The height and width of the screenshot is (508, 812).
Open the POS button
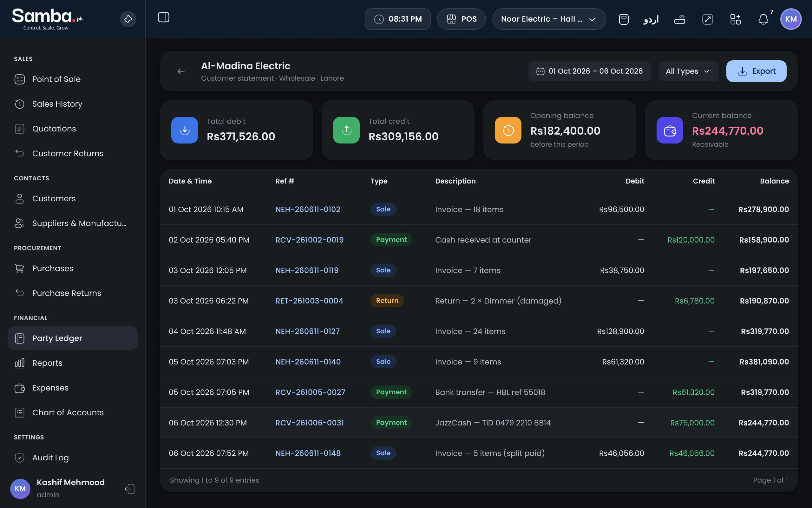point(462,19)
